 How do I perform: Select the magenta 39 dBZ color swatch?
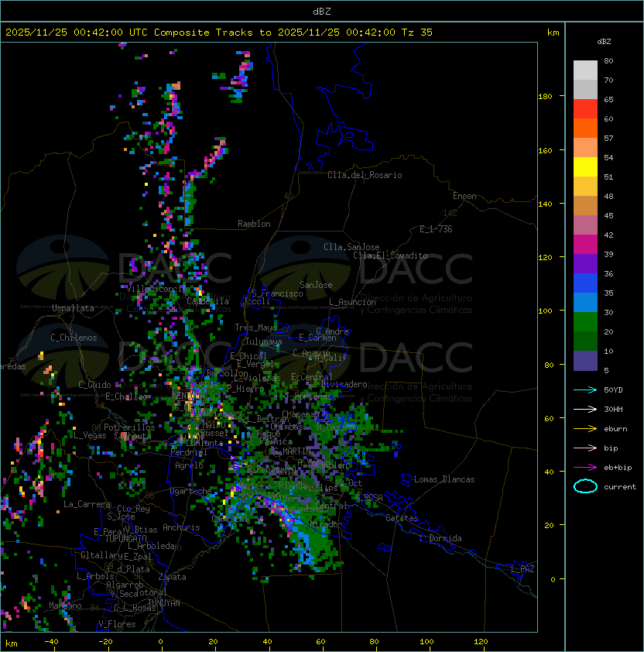pos(585,245)
